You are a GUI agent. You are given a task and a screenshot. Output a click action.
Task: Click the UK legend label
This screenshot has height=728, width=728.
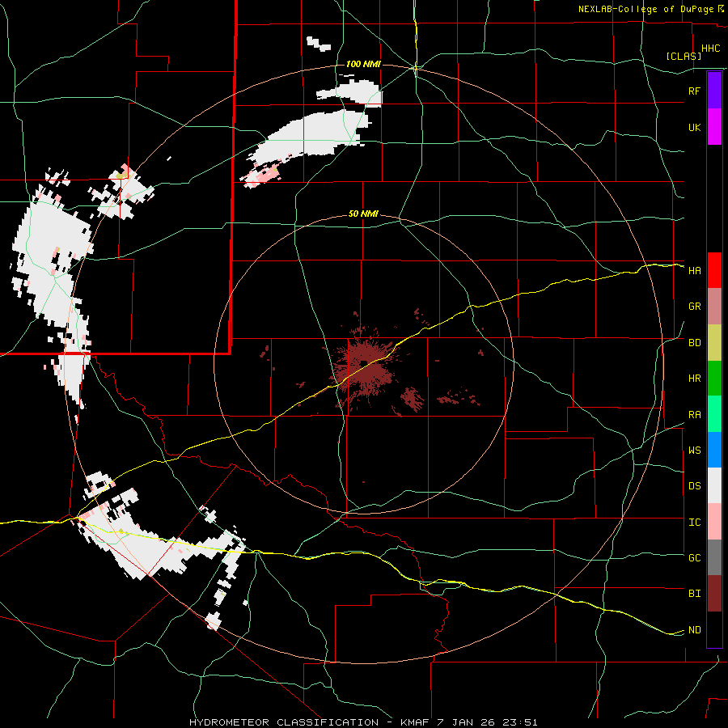click(694, 127)
